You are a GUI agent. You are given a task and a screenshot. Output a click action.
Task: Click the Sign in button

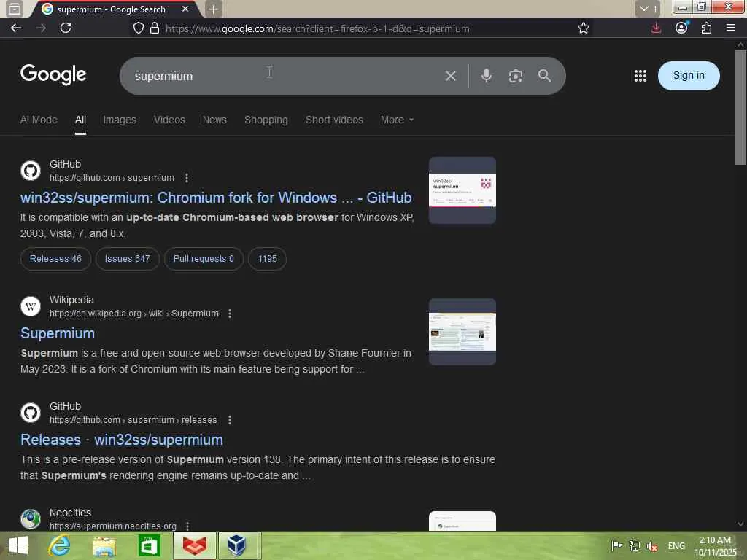click(x=689, y=76)
